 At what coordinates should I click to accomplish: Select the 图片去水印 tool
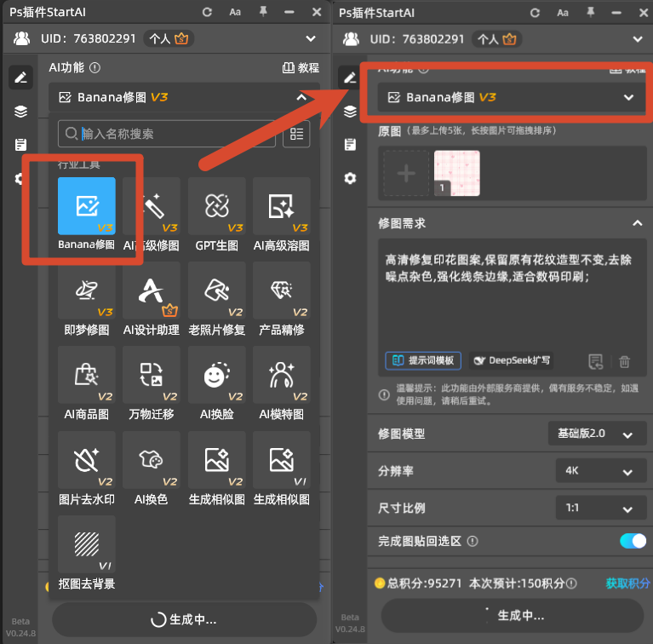pyautogui.click(x=87, y=460)
